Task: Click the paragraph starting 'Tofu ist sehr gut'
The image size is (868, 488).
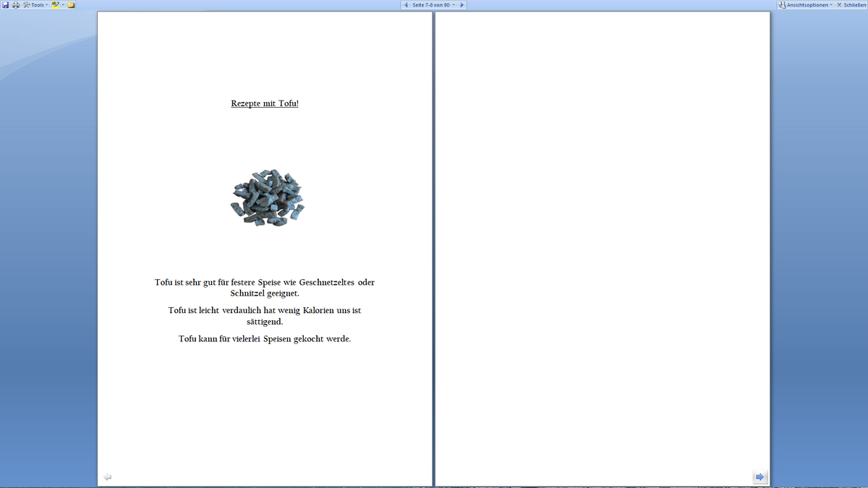Action: (265, 288)
